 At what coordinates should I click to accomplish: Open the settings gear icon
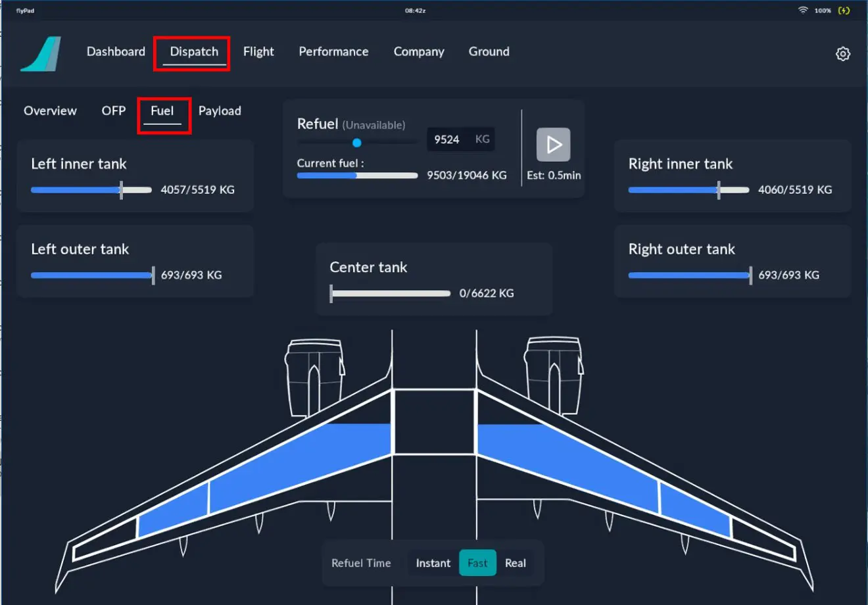(x=842, y=54)
